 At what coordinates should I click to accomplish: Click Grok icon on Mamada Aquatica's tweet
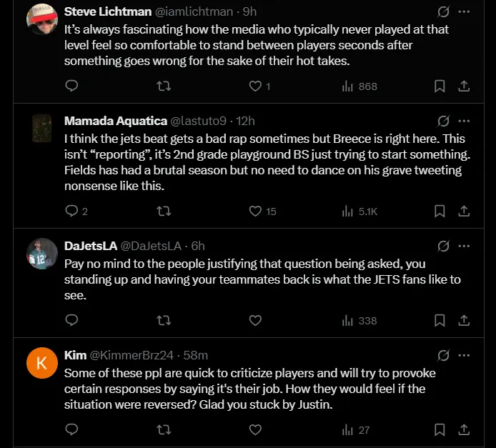point(443,121)
